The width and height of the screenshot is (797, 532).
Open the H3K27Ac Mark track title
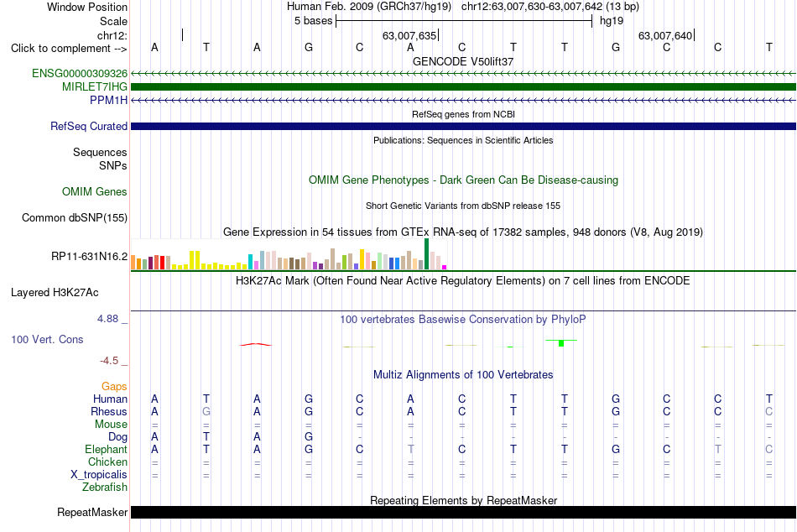[x=463, y=281]
